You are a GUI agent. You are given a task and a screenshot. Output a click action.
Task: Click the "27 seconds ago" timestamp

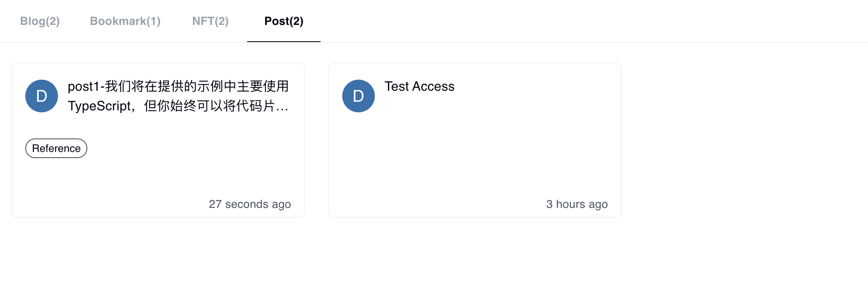(x=250, y=204)
